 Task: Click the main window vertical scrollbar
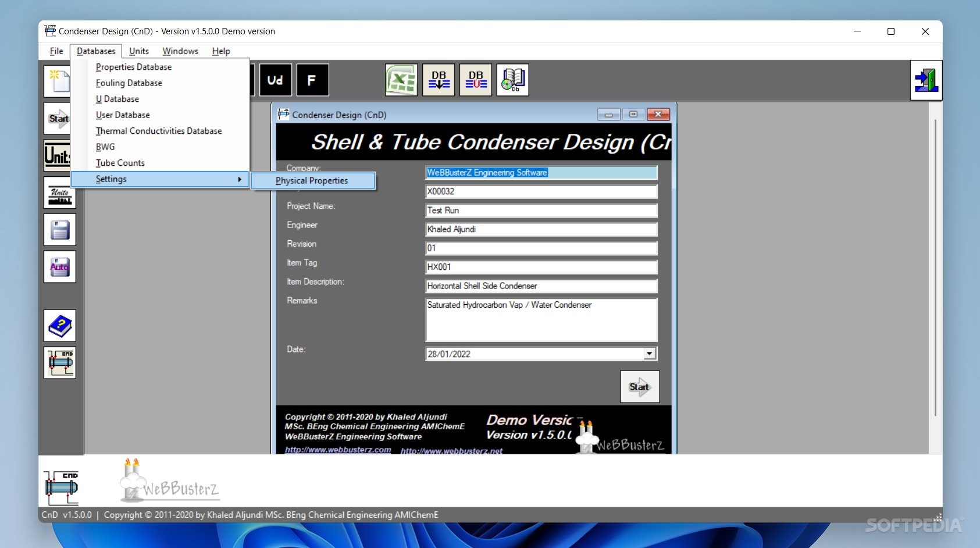click(x=935, y=268)
